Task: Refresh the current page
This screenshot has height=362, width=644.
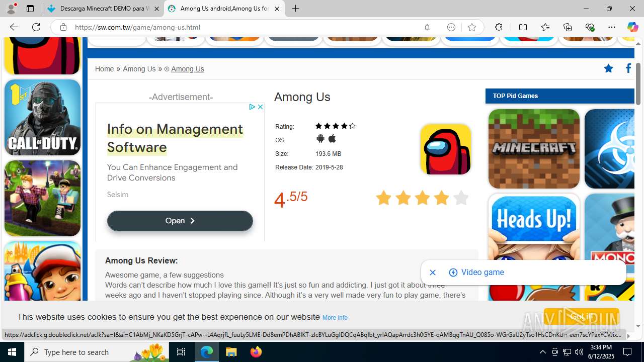Action: tap(36, 27)
